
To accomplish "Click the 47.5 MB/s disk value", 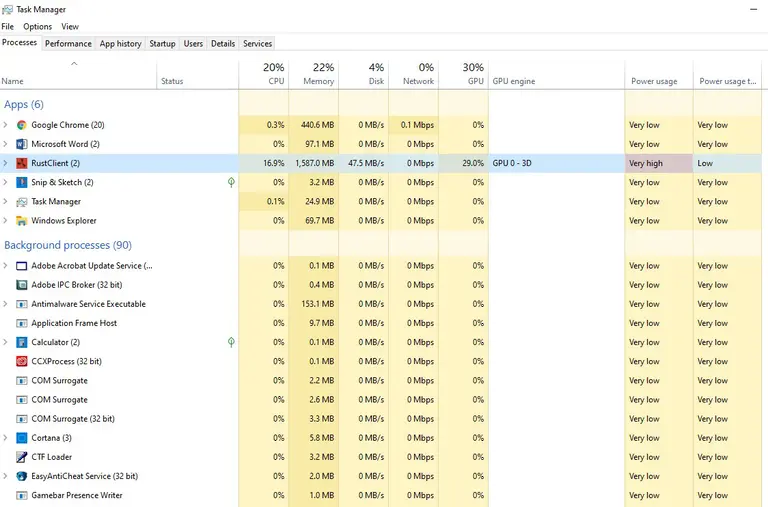I will (x=366, y=163).
